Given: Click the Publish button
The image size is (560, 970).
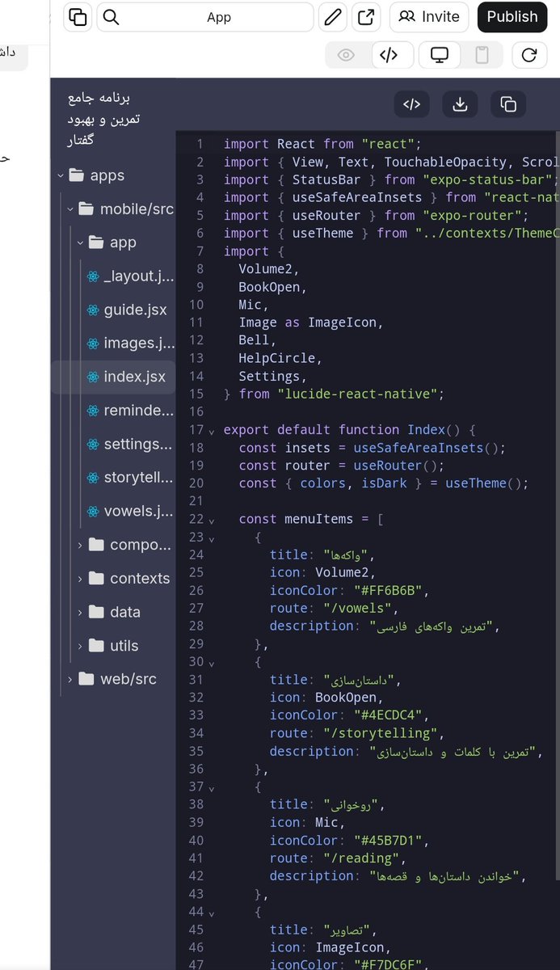Looking at the screenshot, I should click(x=512, y=17).
